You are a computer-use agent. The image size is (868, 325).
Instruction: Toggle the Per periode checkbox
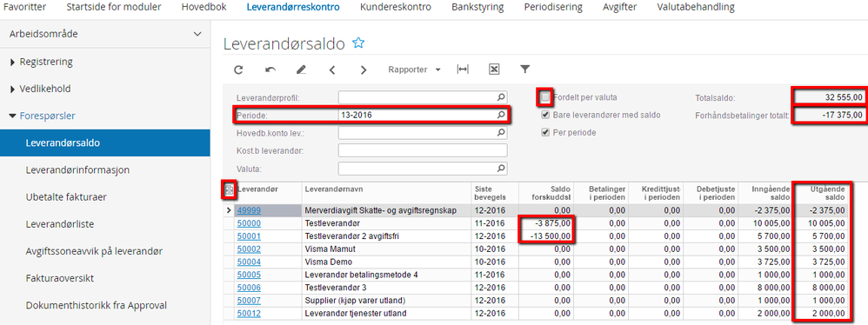tap(546, 133)
